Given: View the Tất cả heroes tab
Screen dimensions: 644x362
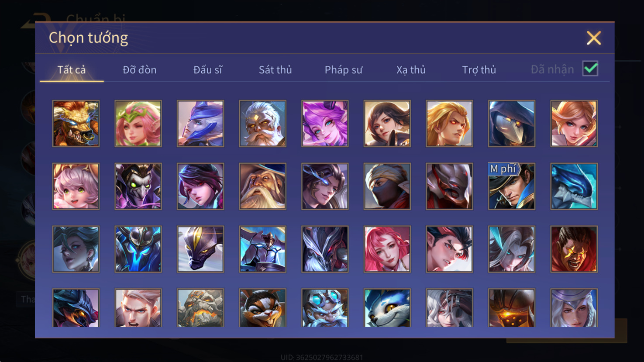Looking at the screenshot, I should pos(72,70).
